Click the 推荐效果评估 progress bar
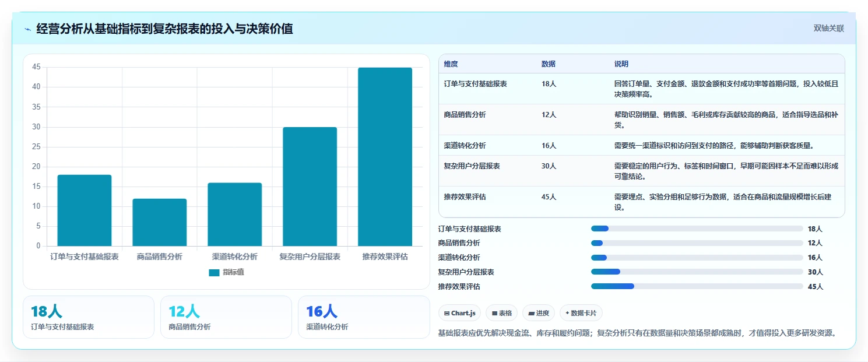868x362 pixels. [x=697, y=286]
